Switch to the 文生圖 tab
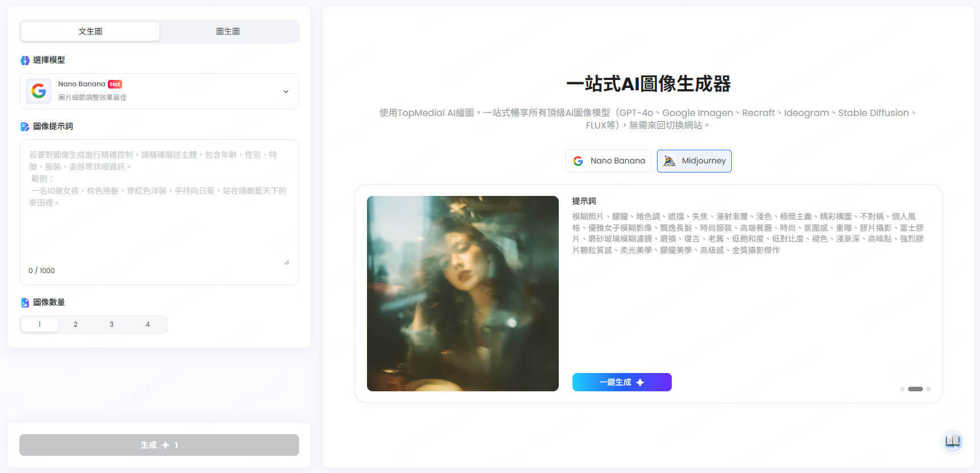The image size is (980, 473). [x=90, y=31]
